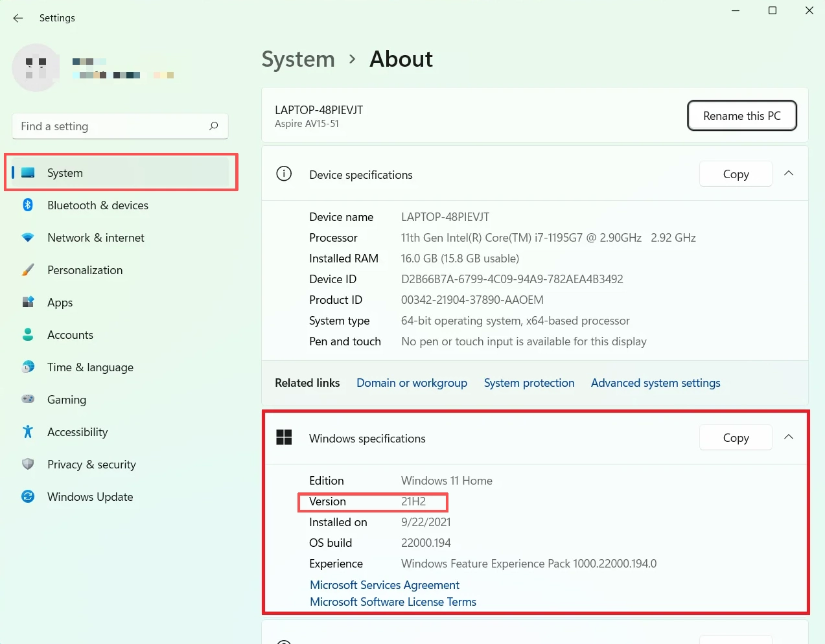Image resolution: width=825 pixels, height=644 pixels.
Task: Open Microsoft Services Agreement link
Action: point(384,585)
